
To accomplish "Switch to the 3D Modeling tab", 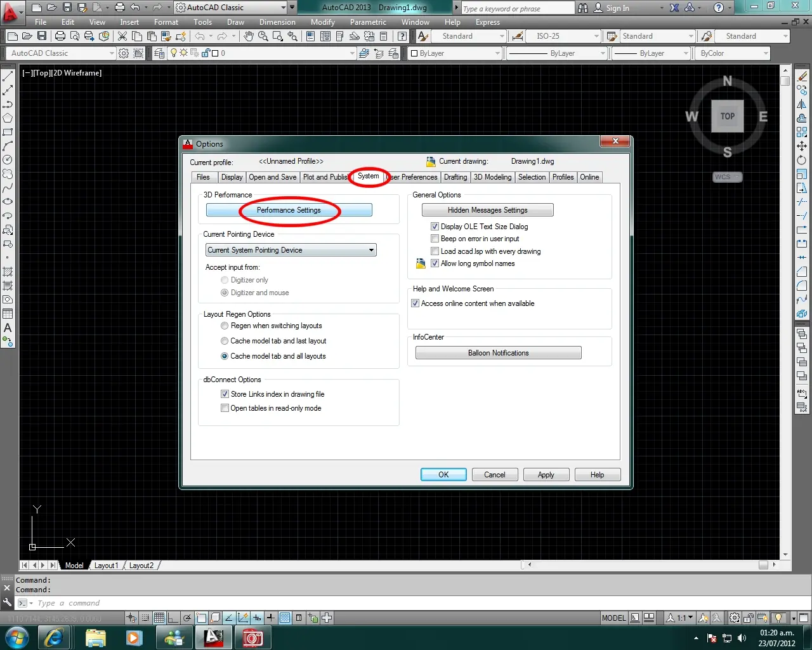I will [x=492, y=177].
